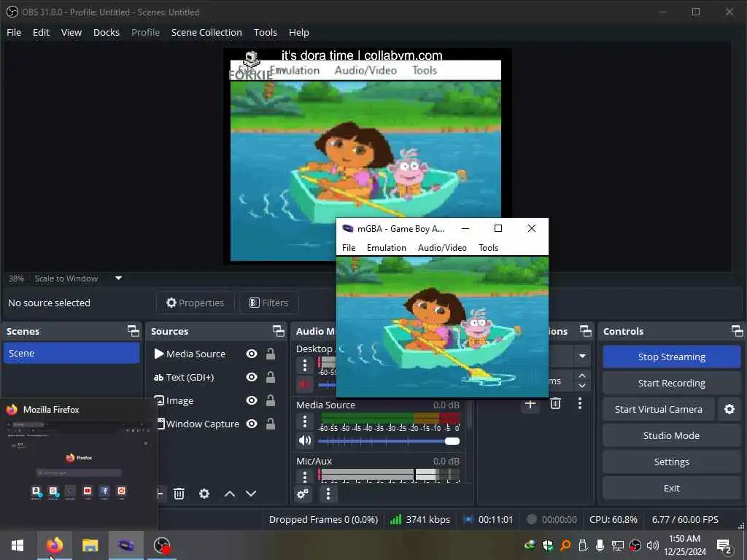Toggle lock on Media Source
Viewport: 747px width, 560px height.
tap(270, 354)
